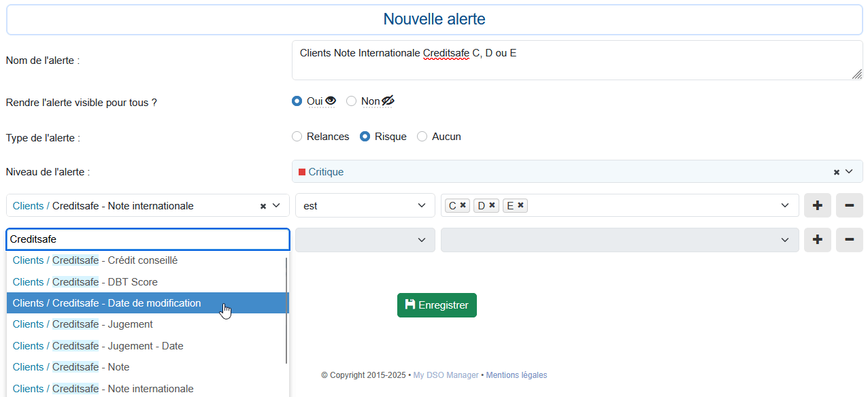The image size is (868, 397).
Task: Click the minus icon on the second condition row
Action: pyautogui.click(x=849, y=239)
